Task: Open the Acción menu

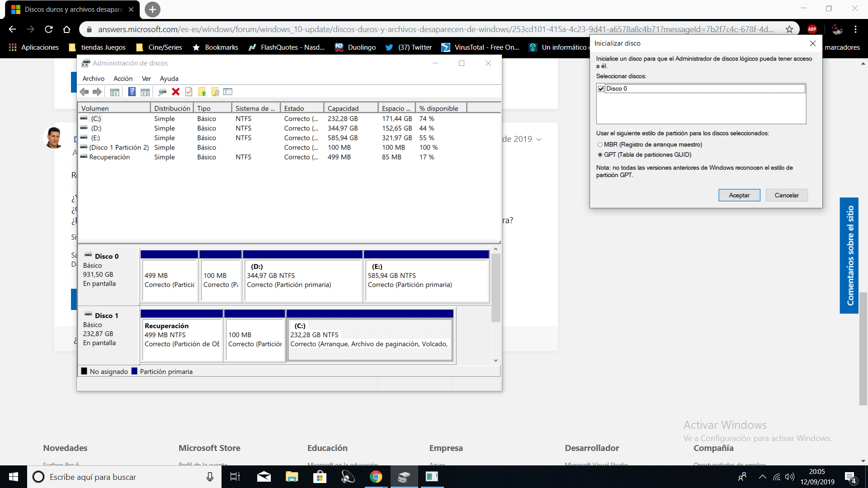Action: click(123, 79)
